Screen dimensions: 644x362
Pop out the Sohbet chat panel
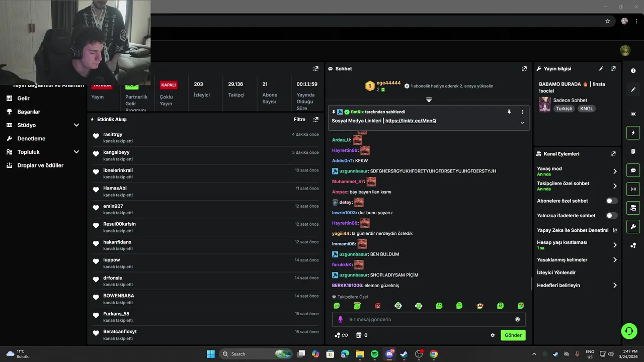[524, 69]
